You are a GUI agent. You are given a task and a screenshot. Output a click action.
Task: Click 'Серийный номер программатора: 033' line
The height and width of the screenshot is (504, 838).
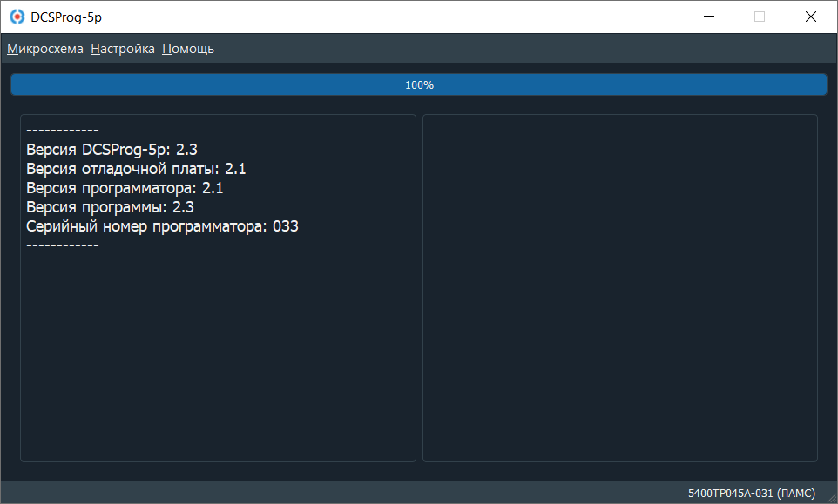[162, 226]
